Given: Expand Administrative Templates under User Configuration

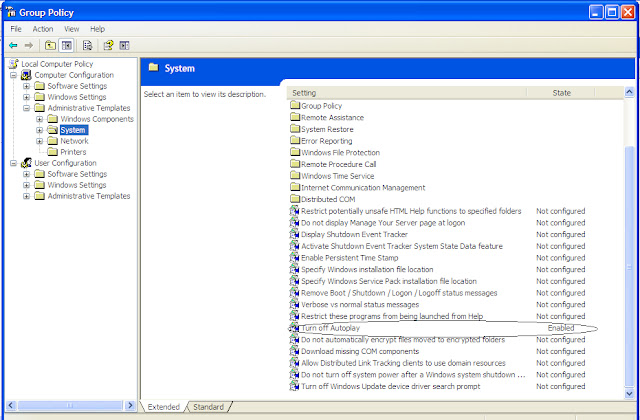Looking at the screenshot, I should click(27, 196).
